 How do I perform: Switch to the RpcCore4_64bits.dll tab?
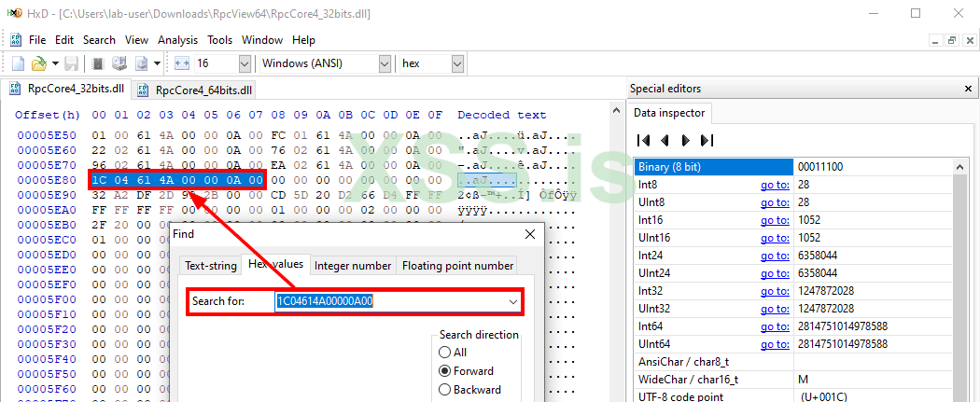(194, 90)
